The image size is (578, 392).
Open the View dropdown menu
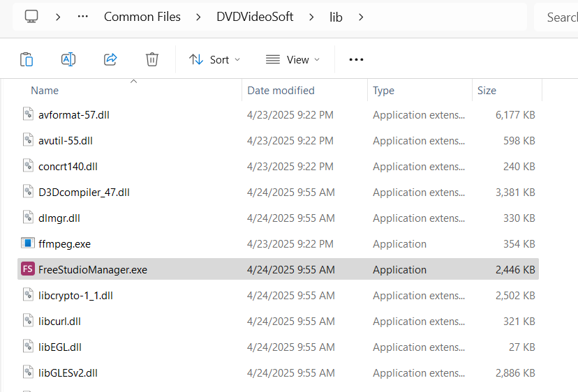292,59
